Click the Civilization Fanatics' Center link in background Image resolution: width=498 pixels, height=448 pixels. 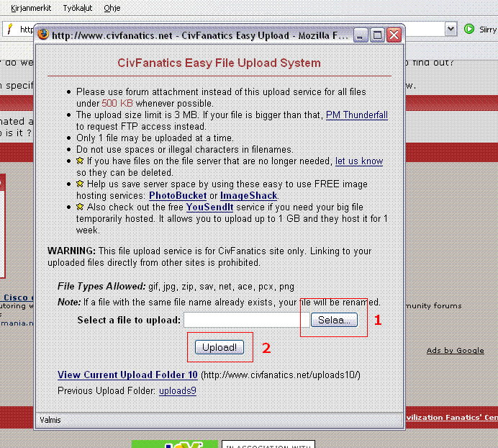pyautogui.click(x=452, y=418)
